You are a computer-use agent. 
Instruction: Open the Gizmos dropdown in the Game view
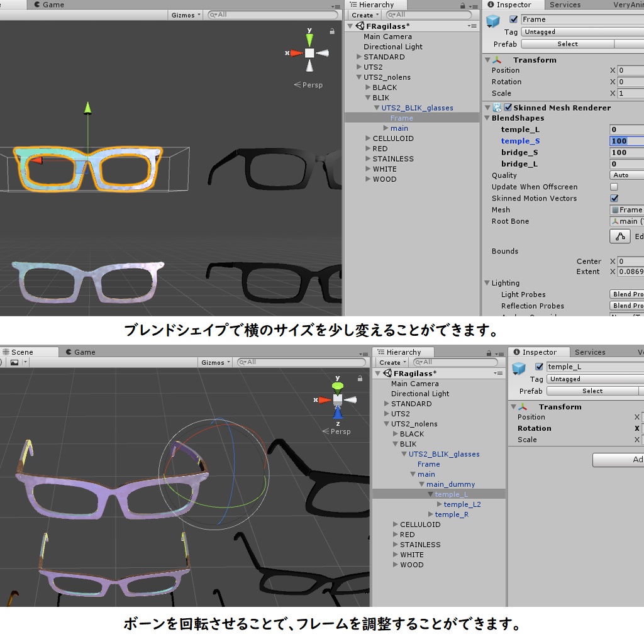184,14
